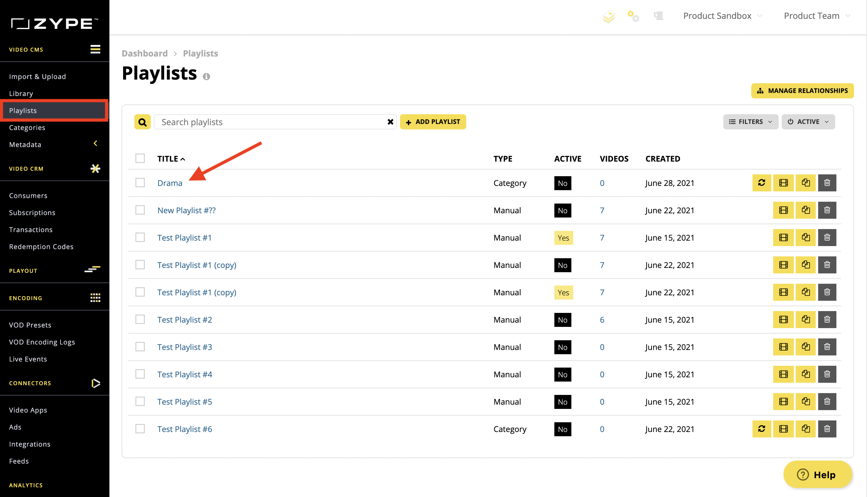The height and width of the screenshot is (497, 868).
Task: Duplicate Test Playlist #6
Action: tap(805, 429)
